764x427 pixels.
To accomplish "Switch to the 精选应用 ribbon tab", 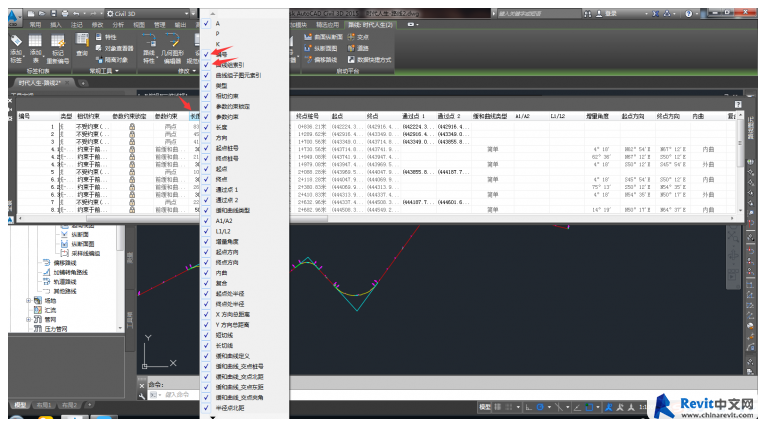I will click(x=327, y=25).
